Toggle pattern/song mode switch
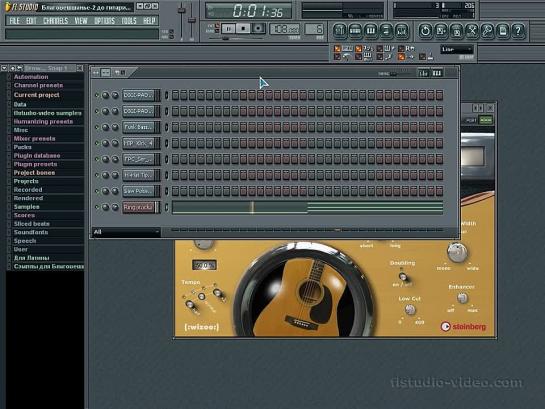Viewport: 545px width, 409px height. tap(217, 28)
